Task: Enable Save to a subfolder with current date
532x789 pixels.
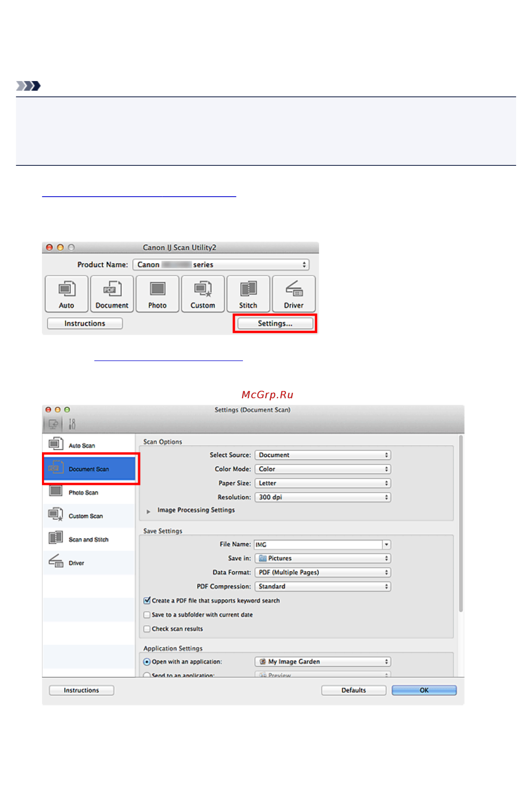Action: [147, 615]
